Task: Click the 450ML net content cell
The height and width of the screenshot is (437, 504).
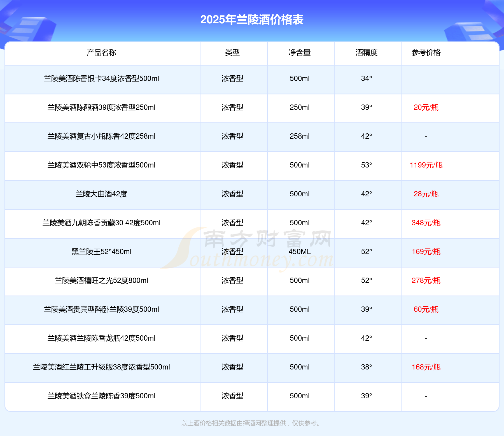Action: pos(300,252)
